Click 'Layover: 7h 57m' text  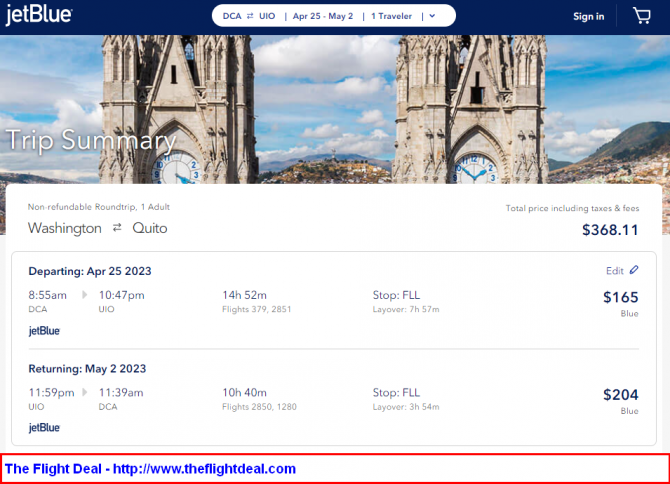tap(406, 309)
